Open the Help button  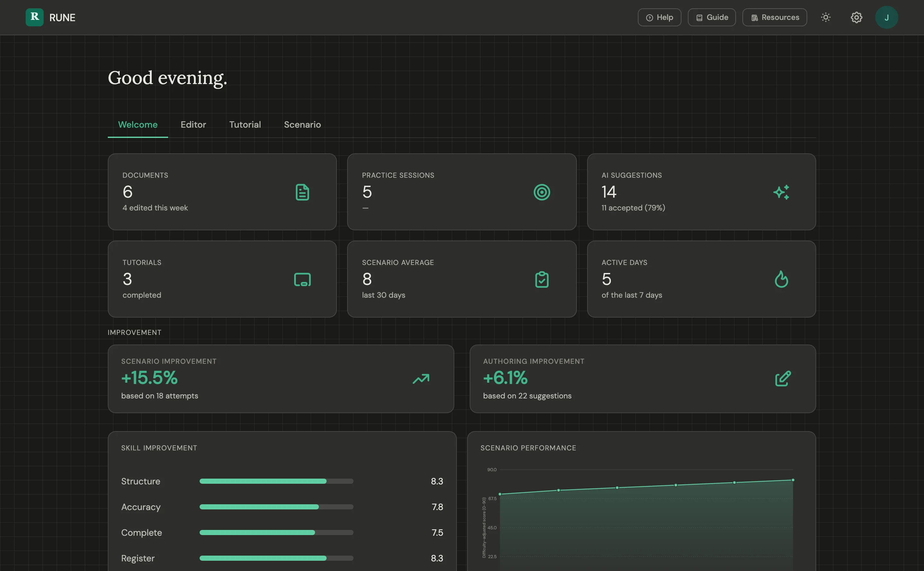659,17
